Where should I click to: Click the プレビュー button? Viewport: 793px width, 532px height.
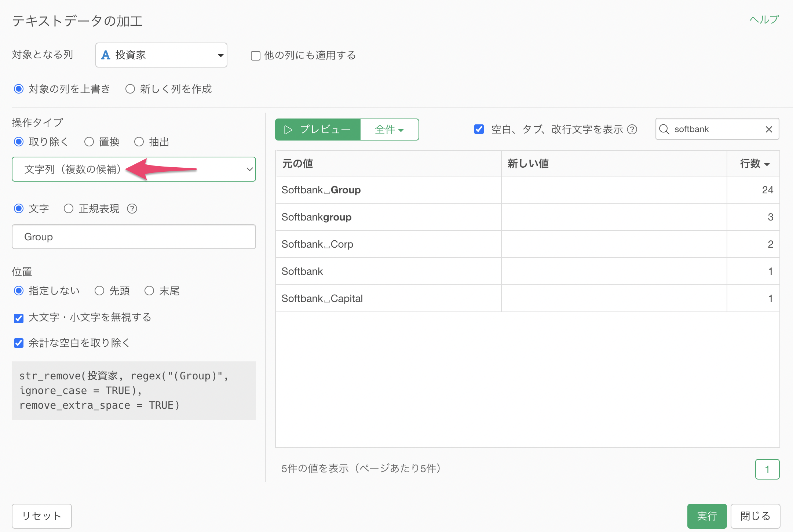tap(318, 130)
